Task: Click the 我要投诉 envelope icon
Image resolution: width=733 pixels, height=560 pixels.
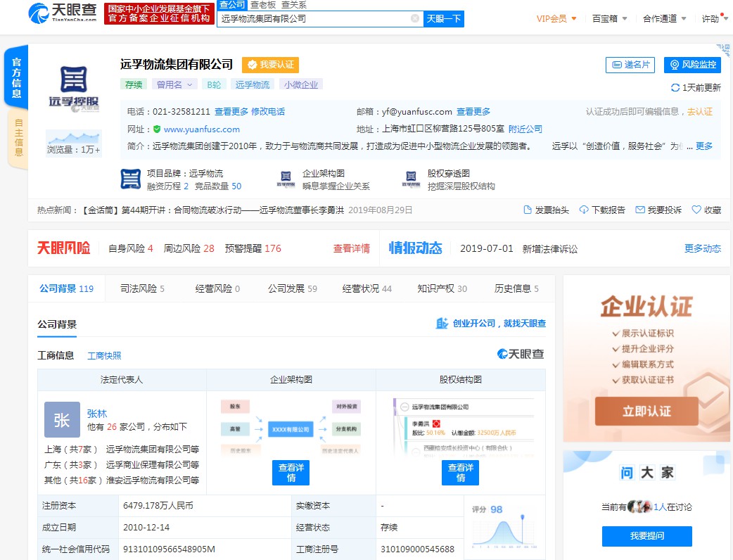Action: coord(640,210)
